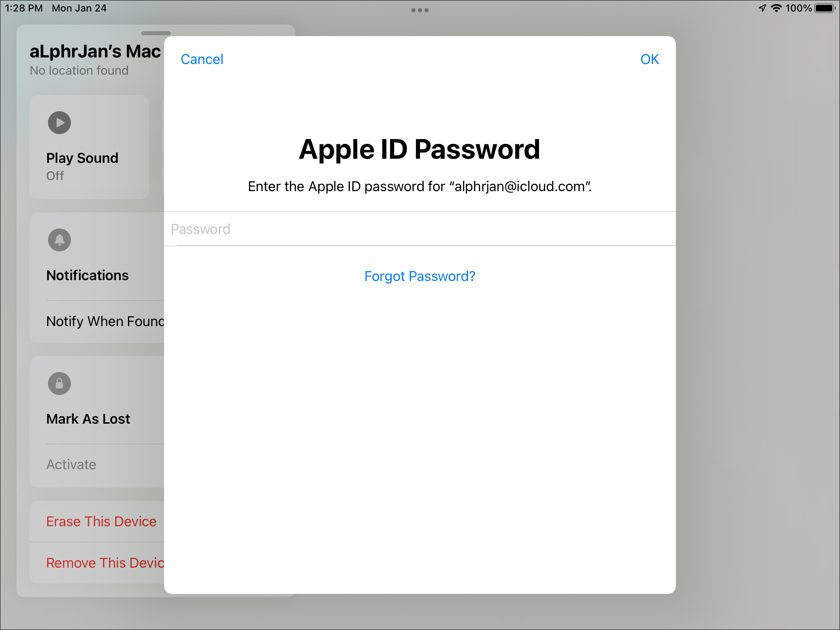Tap the sheet grabber handle above device name

click(x=155, y=33)
